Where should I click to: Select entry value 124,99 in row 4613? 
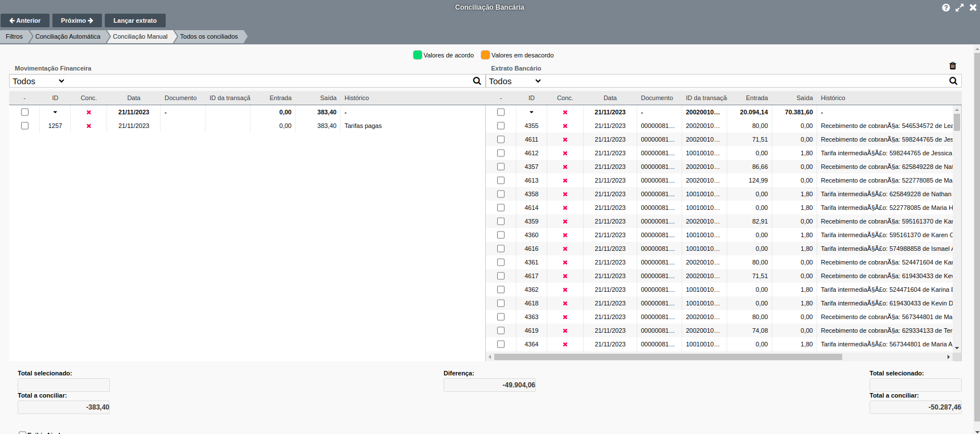[758, 180]
